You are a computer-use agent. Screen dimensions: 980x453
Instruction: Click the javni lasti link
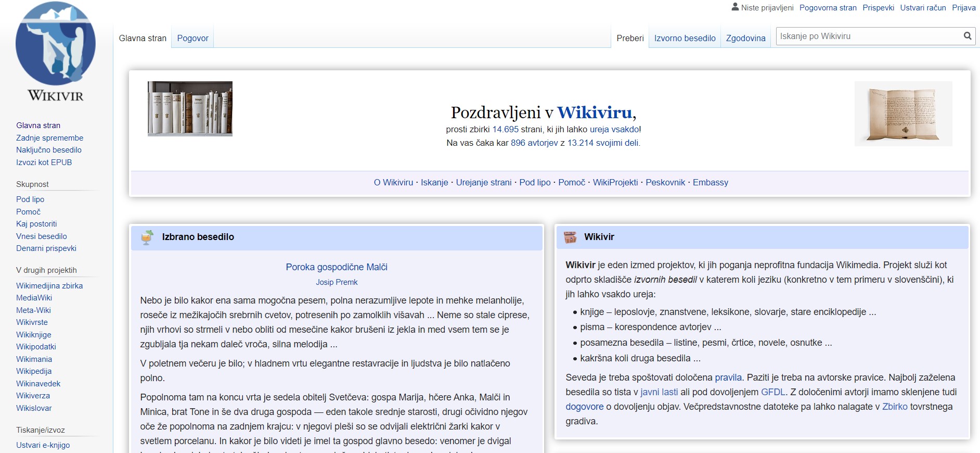tap(659, 392)
